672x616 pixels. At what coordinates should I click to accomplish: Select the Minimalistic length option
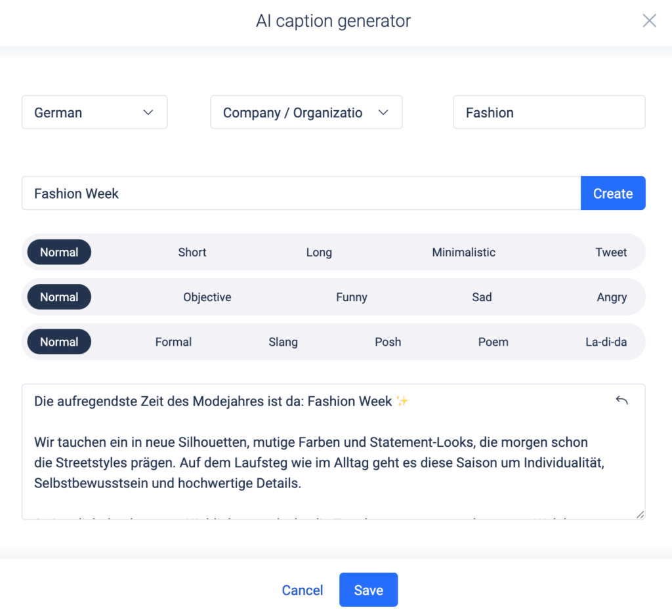(x=463, y=253)
